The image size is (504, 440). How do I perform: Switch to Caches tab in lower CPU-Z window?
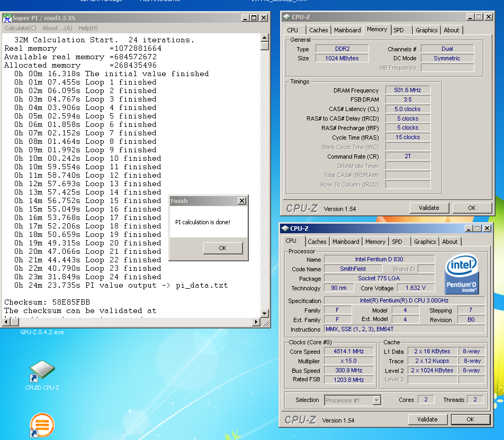click(317, 242)
